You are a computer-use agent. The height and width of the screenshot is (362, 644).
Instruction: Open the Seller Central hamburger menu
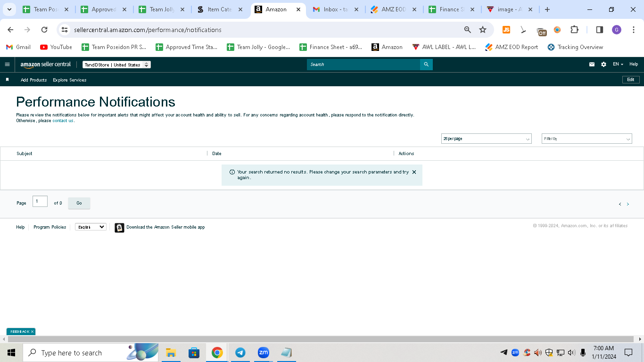tap(7, 65)
